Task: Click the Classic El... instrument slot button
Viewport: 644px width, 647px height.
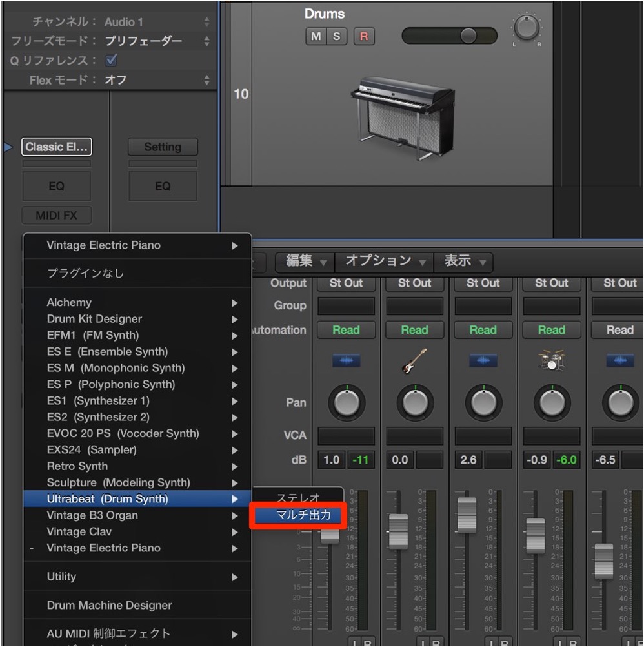Action: 57,147
